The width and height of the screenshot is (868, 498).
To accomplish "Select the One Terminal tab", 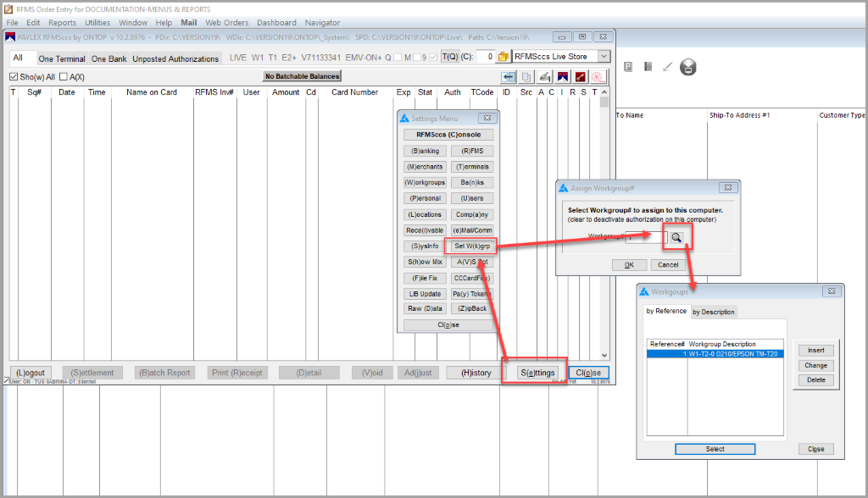I will 61,58.
